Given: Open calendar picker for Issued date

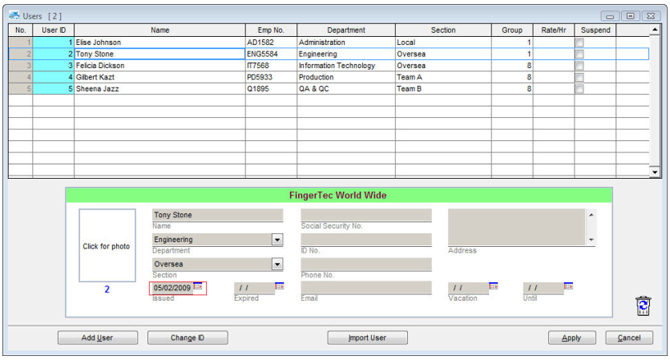Looking at the screenshot, I should (x=198, y=286).
